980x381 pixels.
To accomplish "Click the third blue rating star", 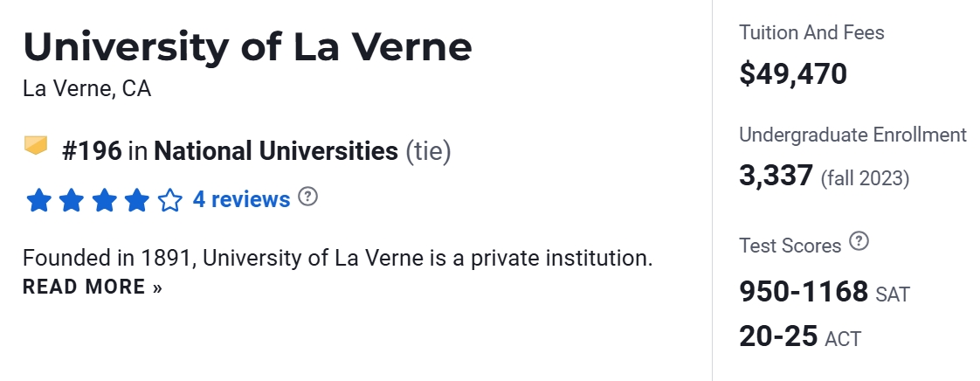I will [x=104, y=201].
